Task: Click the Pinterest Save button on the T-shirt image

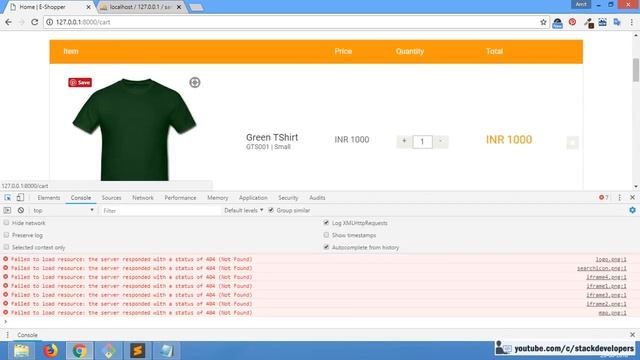Action: [80, 82]
